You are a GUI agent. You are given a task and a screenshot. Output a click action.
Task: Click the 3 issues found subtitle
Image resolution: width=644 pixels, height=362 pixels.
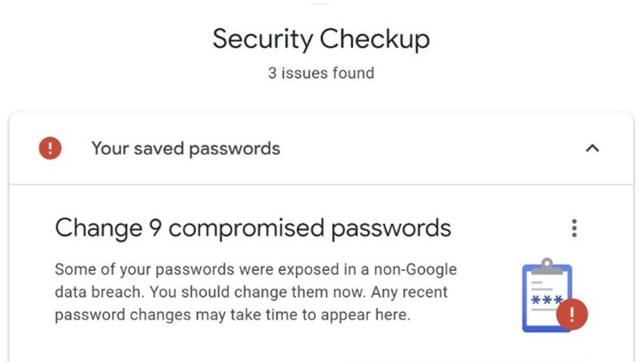[x=321, y=73]
